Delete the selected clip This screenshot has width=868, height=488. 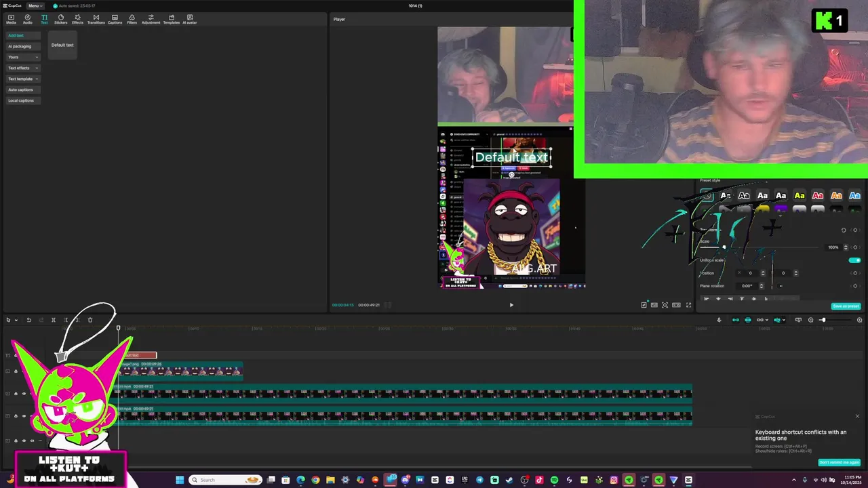point(90,320)
